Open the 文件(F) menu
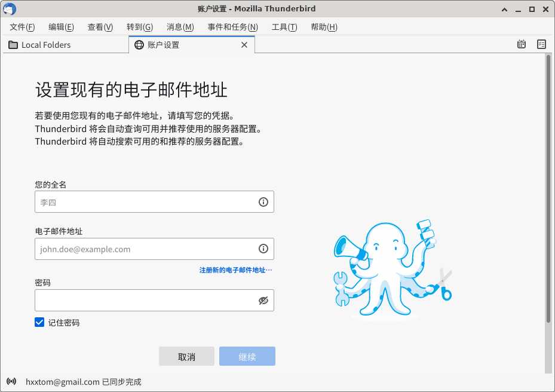Screen dimensions: 555x392 click(x=22, y=27)
